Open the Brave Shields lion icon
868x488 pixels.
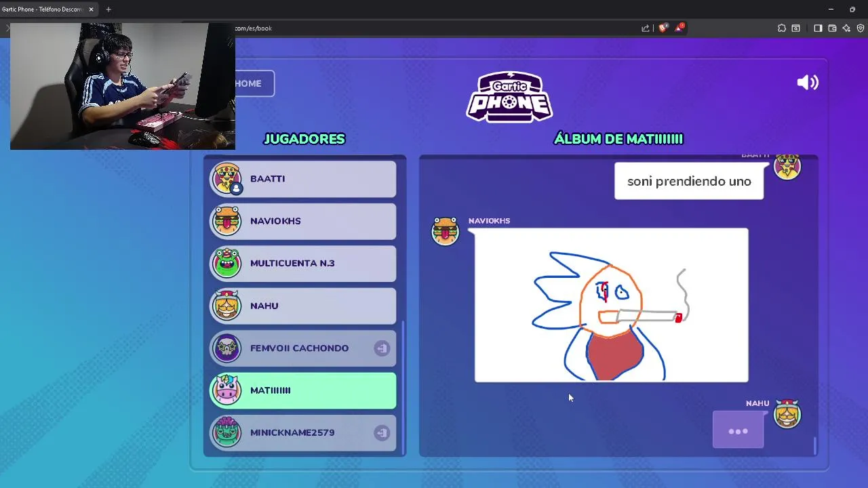tap(663, 28)
